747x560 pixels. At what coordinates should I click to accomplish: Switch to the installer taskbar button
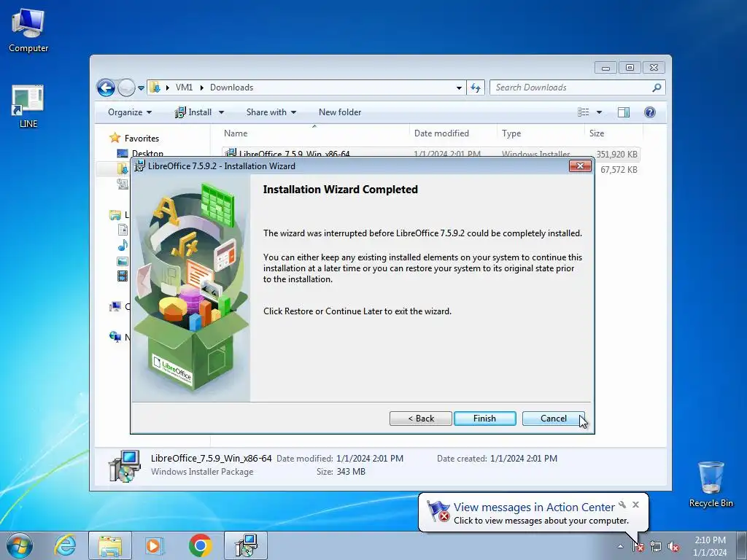pyautogui.click(x=246, y=545)
